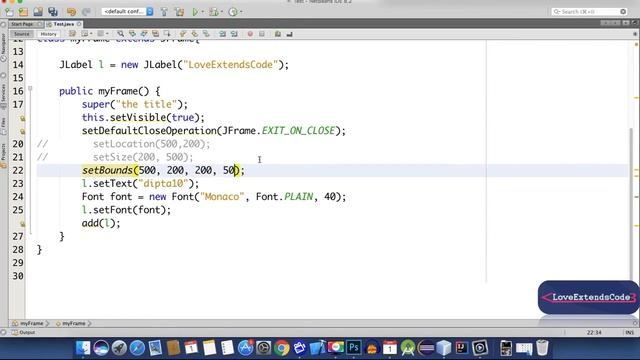Toggle Bookmark on current line
The height and width of the screenshot is (360, 640).
pyautogui.click(x=206, y=34)
